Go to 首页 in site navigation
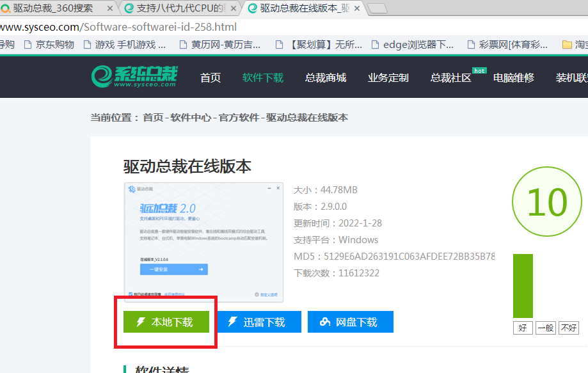Viewport: 588px width, 373px height. pos(211,77)
